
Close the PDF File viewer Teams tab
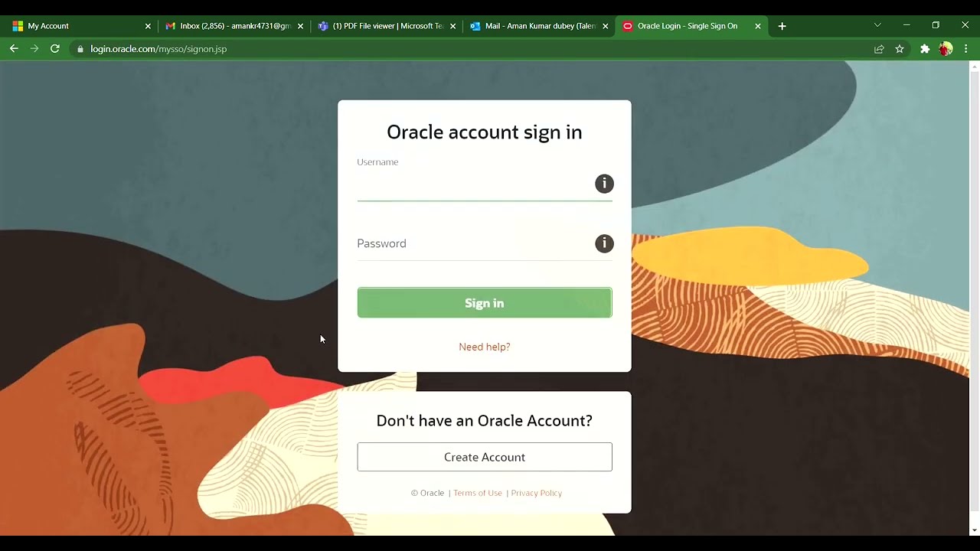click(452, 26)
